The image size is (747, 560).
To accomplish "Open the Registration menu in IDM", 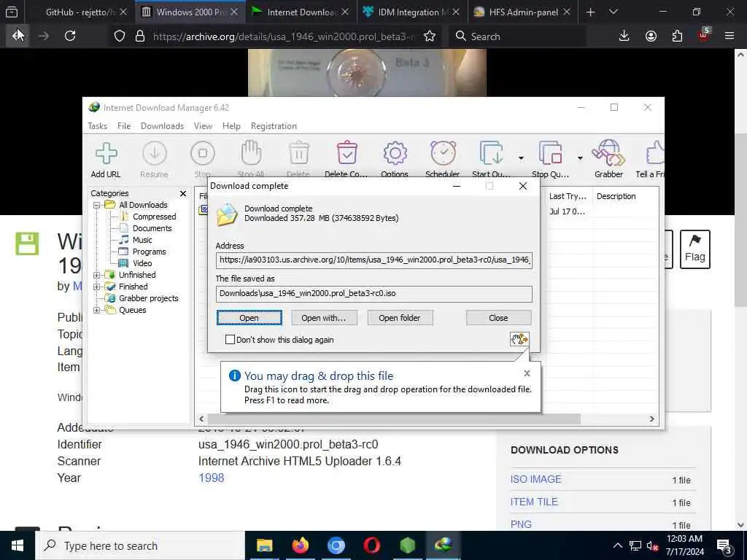I will [274, 126].
